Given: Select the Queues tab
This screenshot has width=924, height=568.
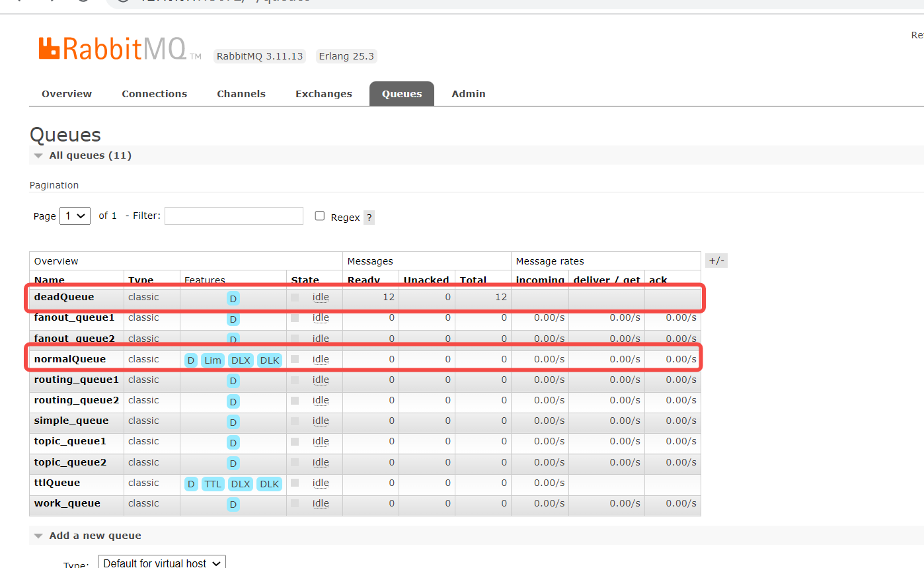Looking at the screenshot, I should [x=402, y=94].
